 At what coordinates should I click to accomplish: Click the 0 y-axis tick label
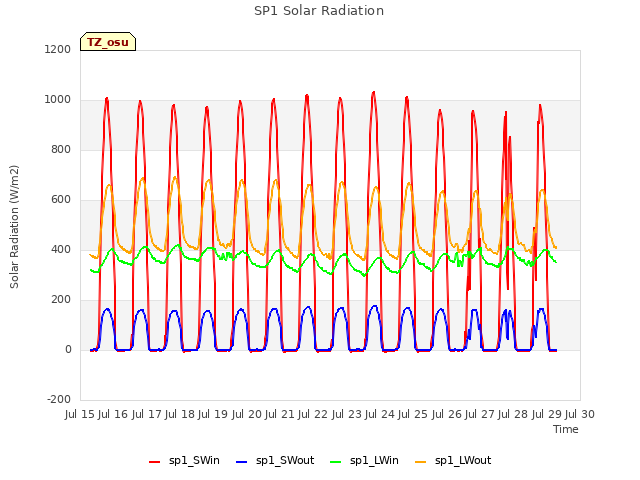[x=68, y=349]
